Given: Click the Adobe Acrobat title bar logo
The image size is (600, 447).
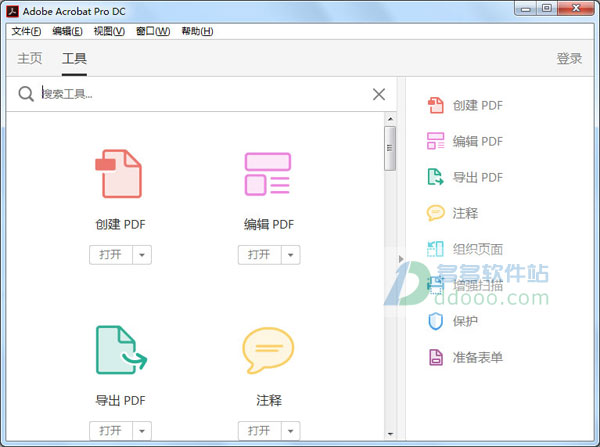Looking at the screenshot, I should pyautogui.click(x=13, y=11).
